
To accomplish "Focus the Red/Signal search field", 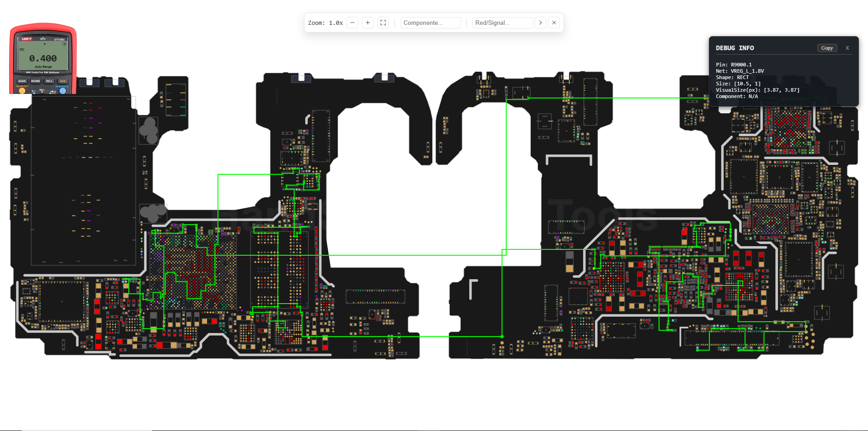I will tap(502, 23).
